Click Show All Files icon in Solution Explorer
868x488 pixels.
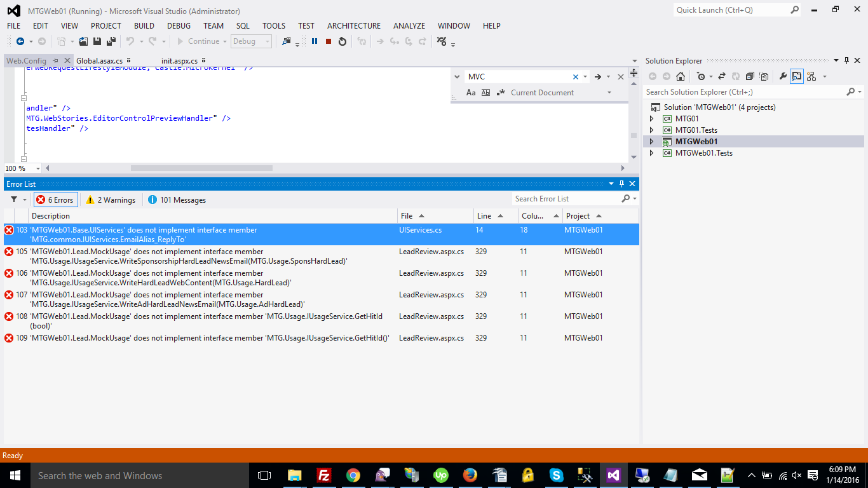tap(764, 76)
